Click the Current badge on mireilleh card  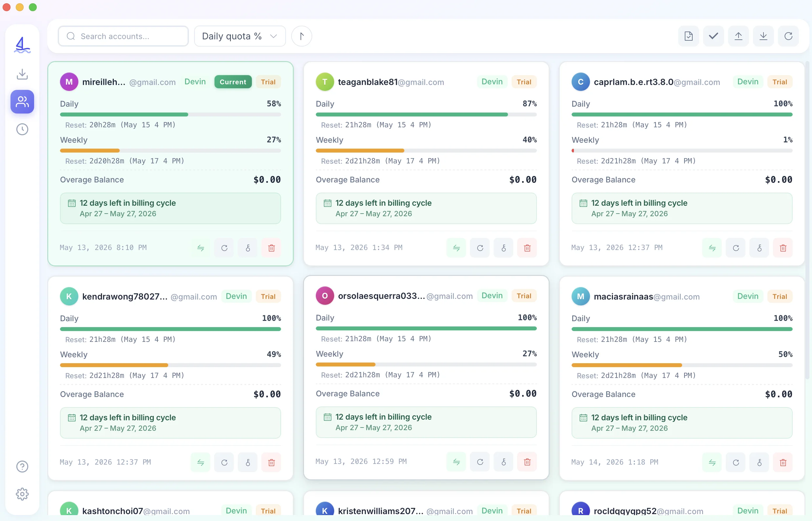tap(233, 82)
